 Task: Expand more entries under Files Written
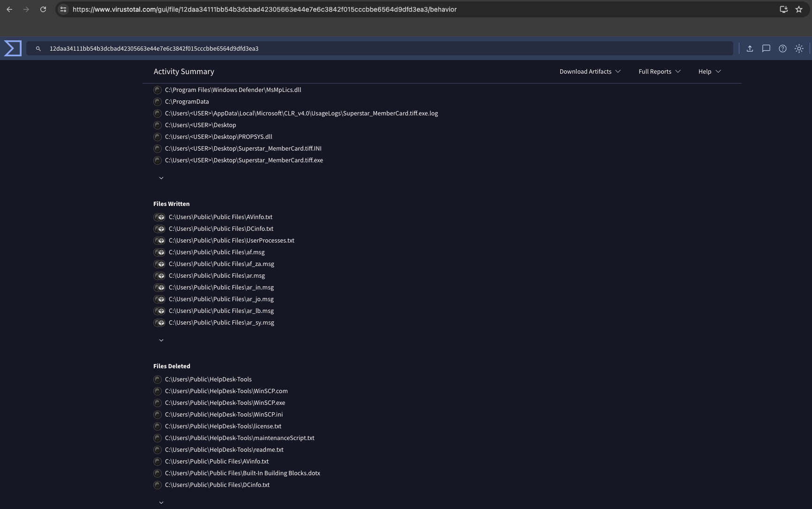pos(161,340)
